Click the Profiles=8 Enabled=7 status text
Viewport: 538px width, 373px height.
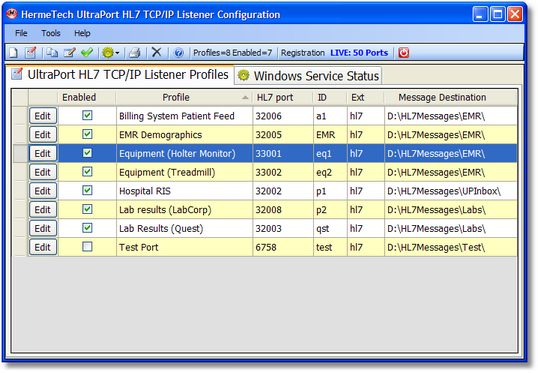[232, 53]
